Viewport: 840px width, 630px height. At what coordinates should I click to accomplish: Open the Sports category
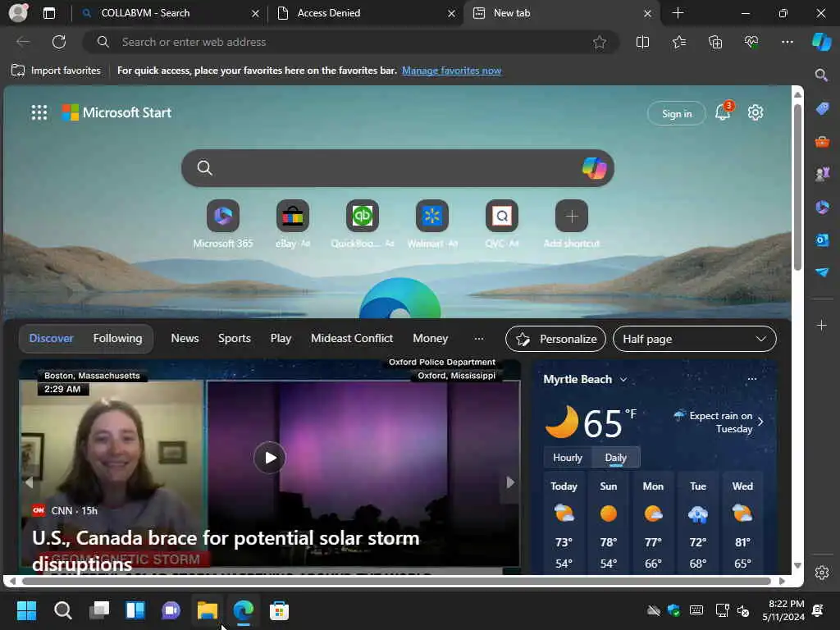point(234,339)
